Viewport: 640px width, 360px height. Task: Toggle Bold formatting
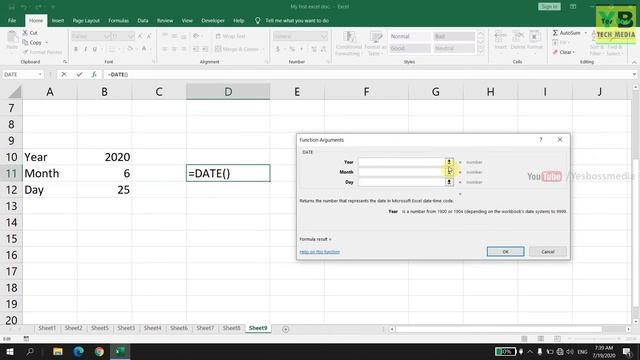(x=76, y=49)
